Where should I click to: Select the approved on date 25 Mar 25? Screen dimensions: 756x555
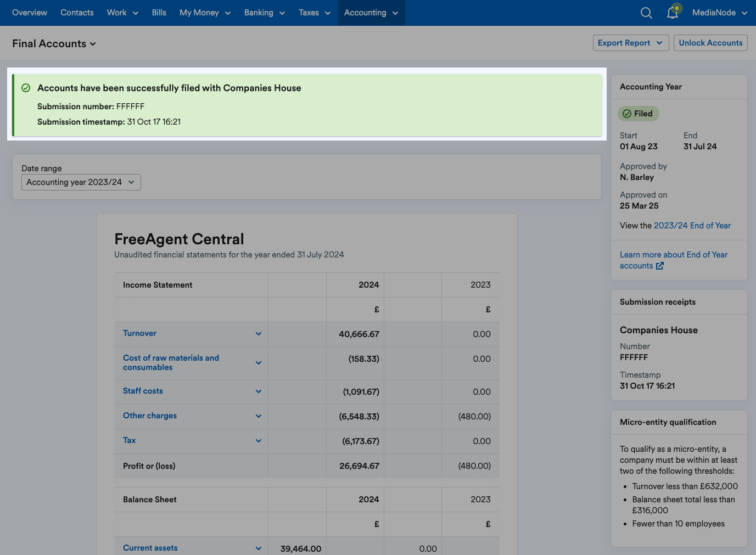[x=639, y=206]
